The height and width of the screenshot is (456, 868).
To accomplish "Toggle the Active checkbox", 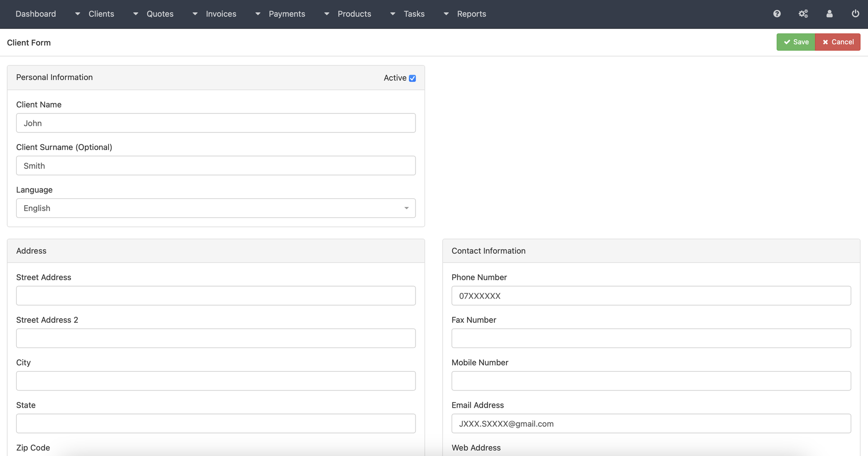I will (412, 78).
